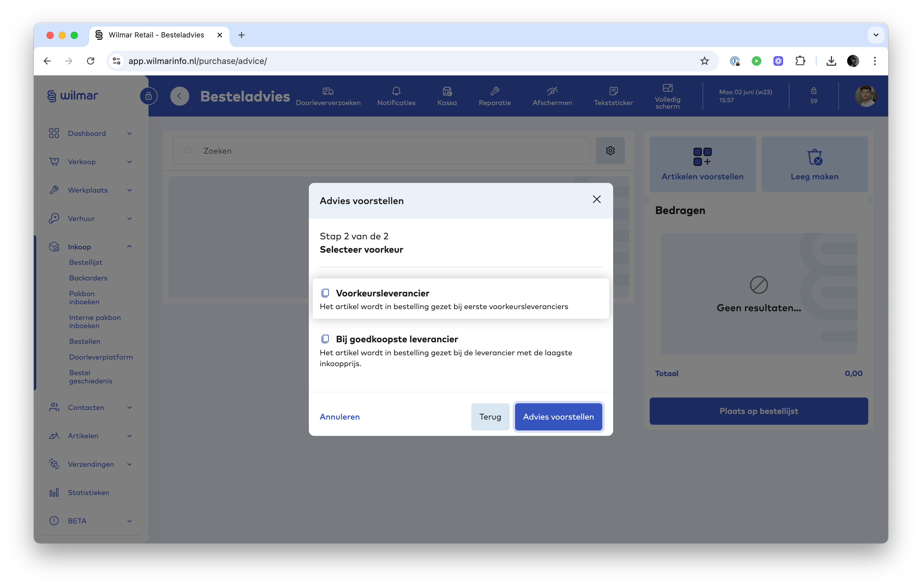Screen dimensions: 922x588
Task: Expand the Verzendingen section
Action: tap(90, 464)
